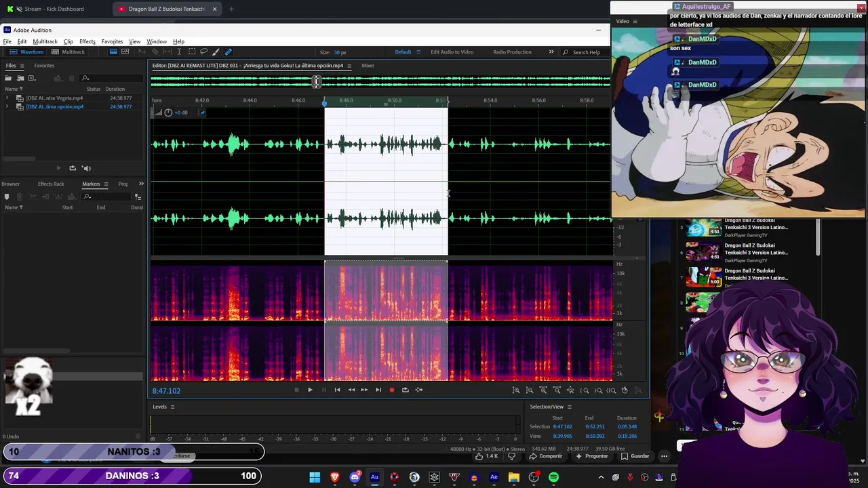Open the Editor panel menu
Image resolution: width=868 pixels, height=488 pixels.
tap(349, 66)
